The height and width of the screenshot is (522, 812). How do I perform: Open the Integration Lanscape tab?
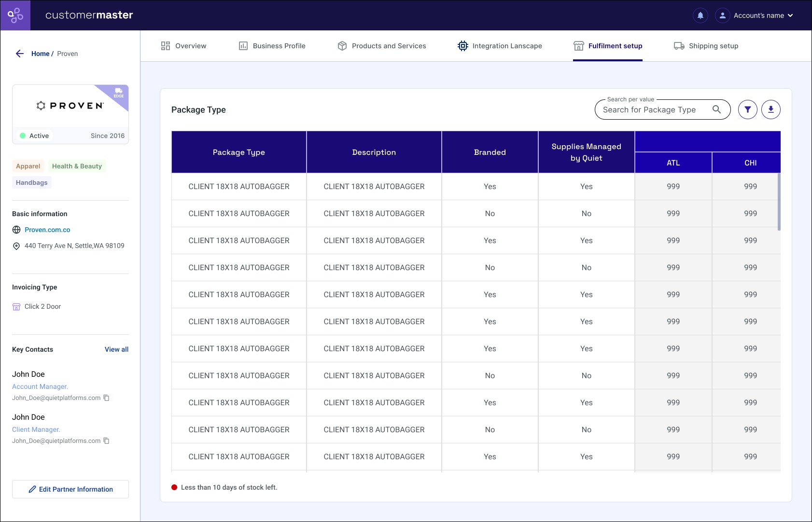point(500,46)
